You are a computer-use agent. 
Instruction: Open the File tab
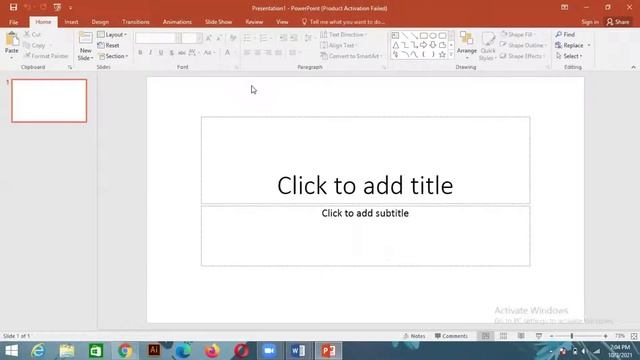click(x=13, y=22)
